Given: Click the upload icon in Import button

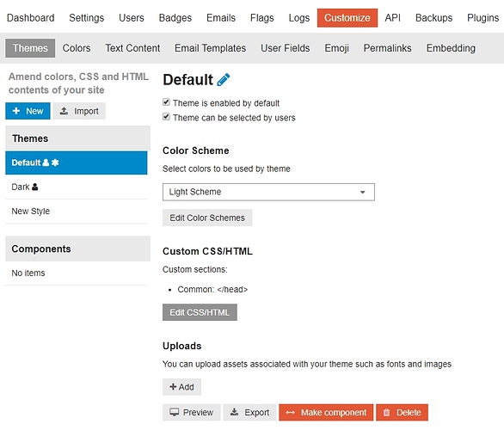Looking at the screenshot, I should tap(64, 111).
